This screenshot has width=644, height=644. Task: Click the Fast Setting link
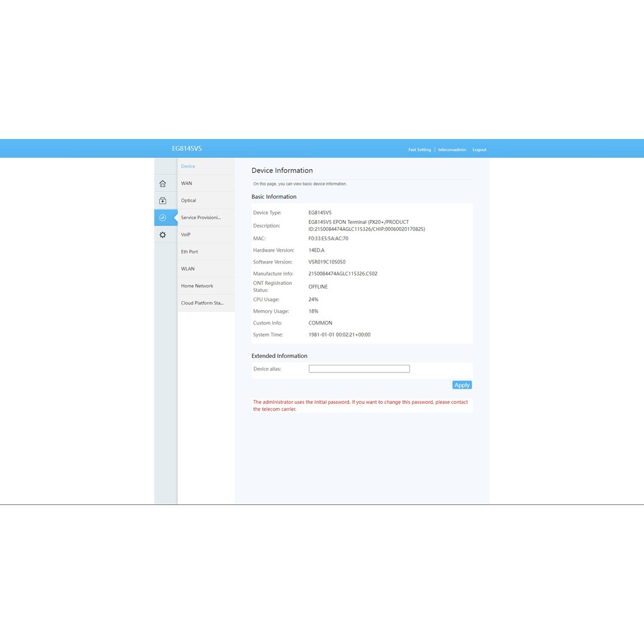click(419, 150)
